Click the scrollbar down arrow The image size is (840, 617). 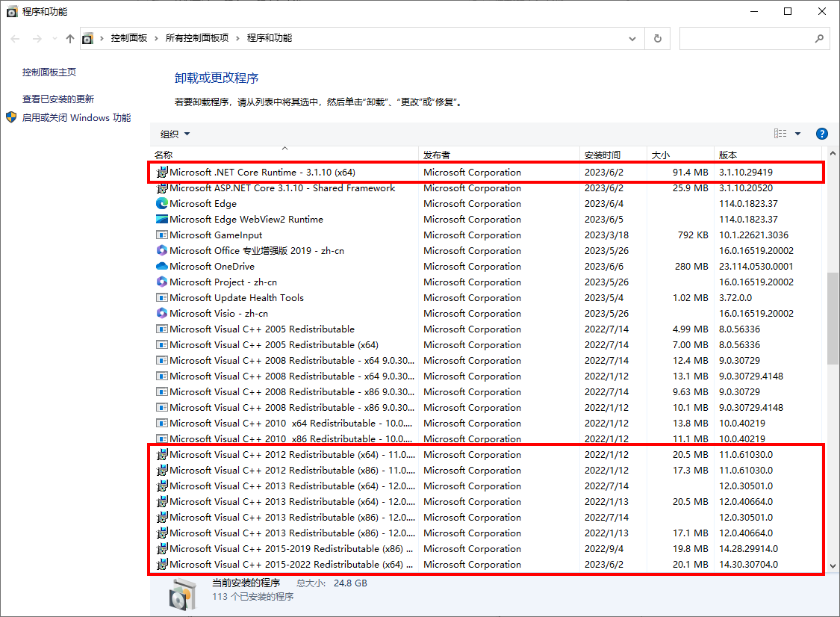pos(833,566)
